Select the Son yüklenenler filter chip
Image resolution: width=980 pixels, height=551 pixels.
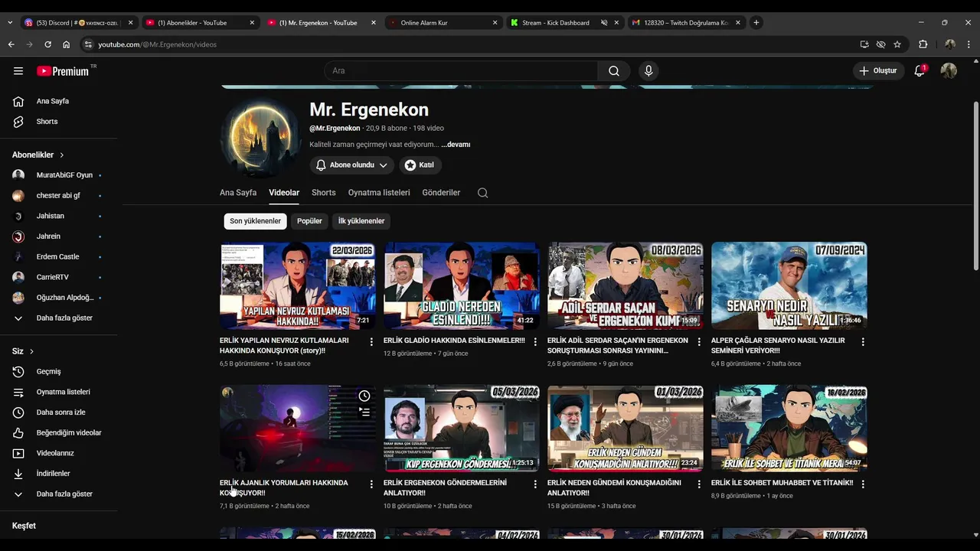(x=256, y=221)
